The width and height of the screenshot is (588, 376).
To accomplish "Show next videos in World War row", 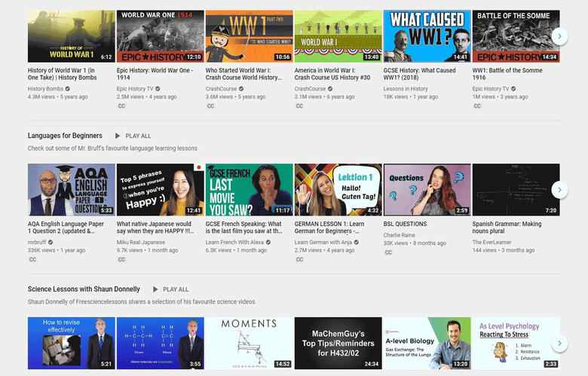I will pyautogui.click(x=559, y=36).
